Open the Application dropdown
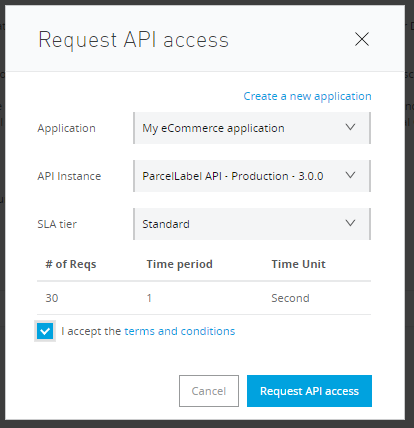Viewport: 414px width, 428px height. tap(252, 128)
